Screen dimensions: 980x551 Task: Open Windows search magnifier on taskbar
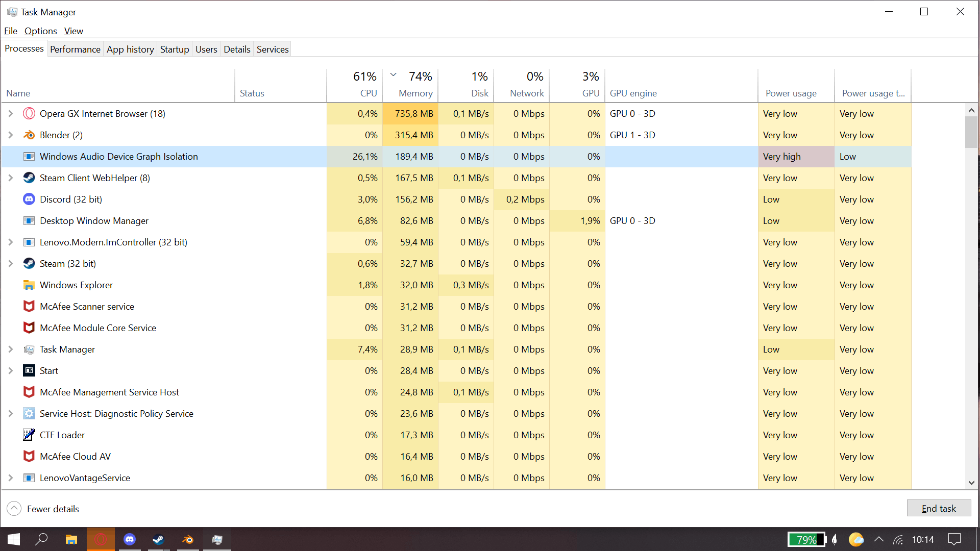[42, 539]
